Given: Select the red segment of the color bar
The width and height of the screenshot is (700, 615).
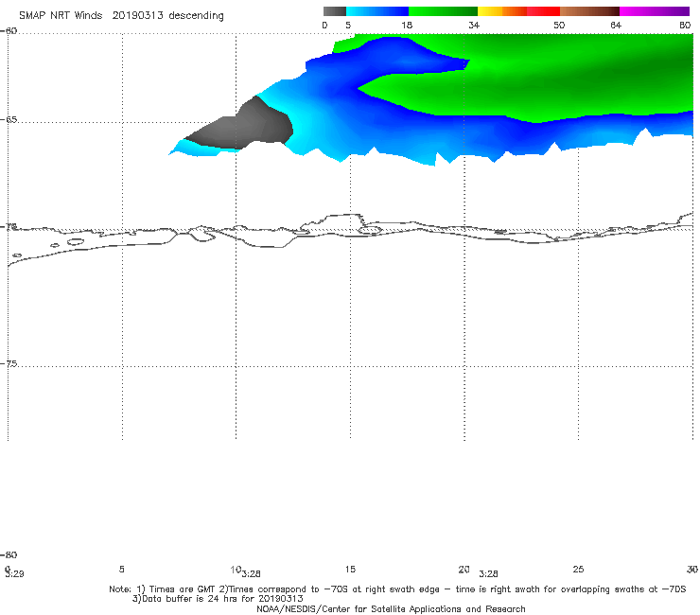Looking at the screenshot, I should pyautogui.click(x=543, y=11).
